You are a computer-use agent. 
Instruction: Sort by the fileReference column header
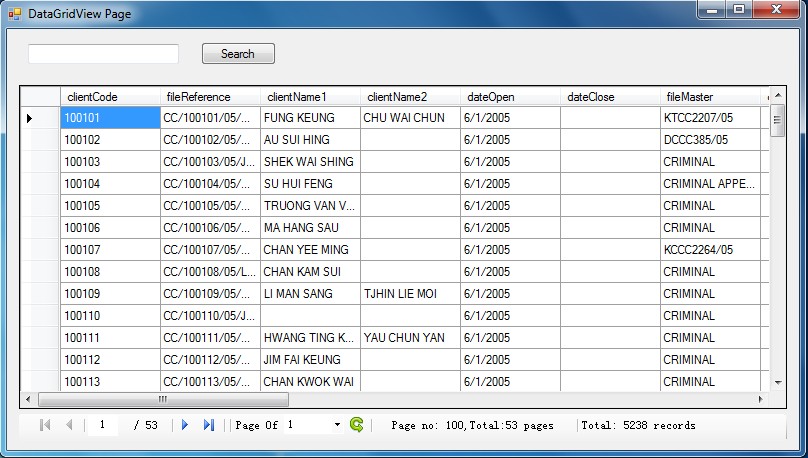click(x=210, y=97)
